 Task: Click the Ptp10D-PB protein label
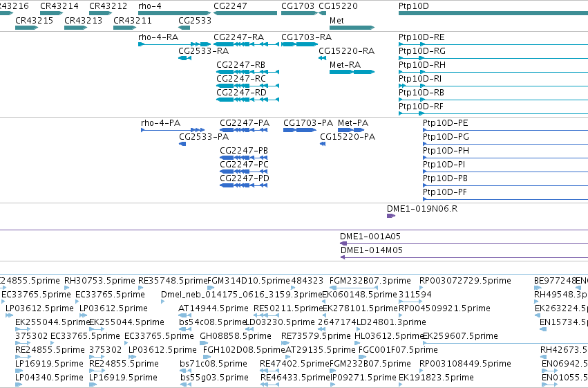tap(445, 178)
